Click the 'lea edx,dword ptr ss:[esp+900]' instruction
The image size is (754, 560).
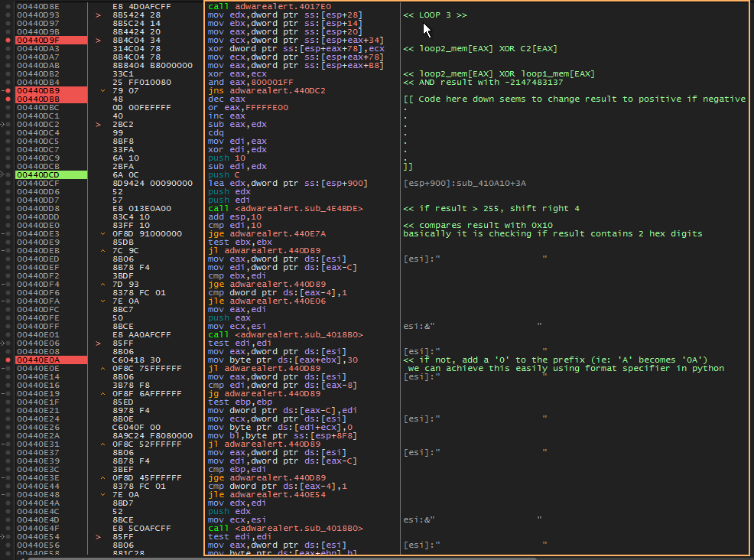288,184
